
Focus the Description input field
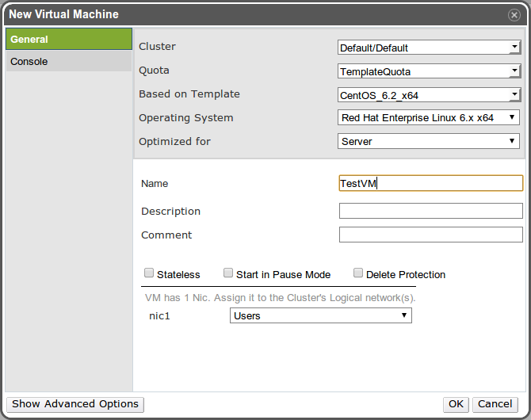coord(430,211)
